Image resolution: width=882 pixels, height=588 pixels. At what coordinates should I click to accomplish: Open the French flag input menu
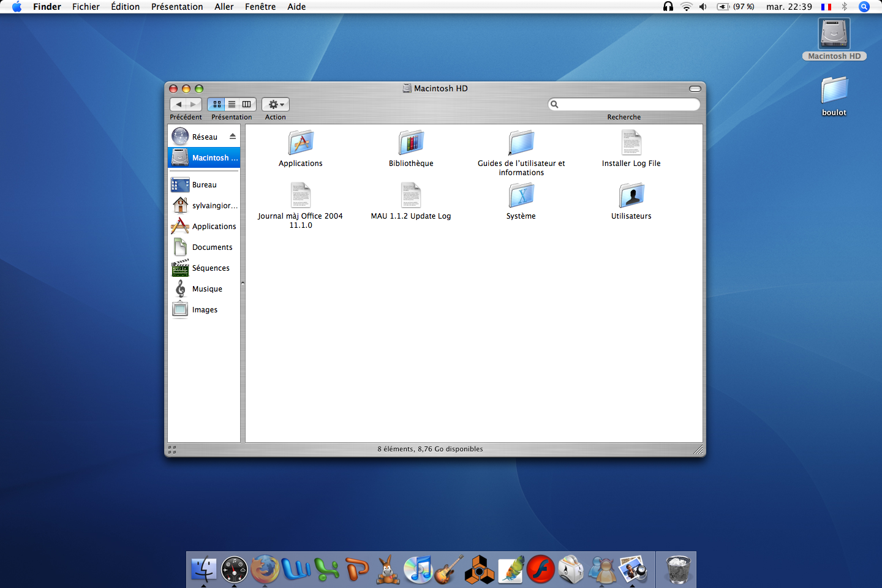[826, 7]
